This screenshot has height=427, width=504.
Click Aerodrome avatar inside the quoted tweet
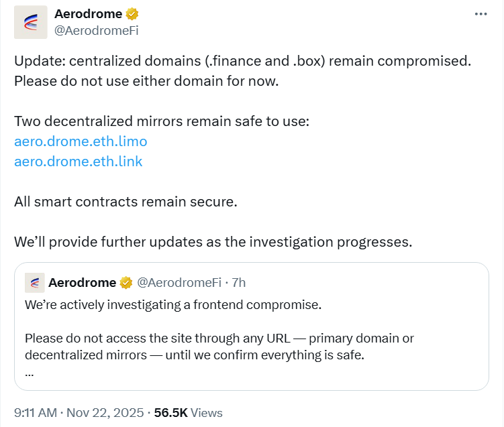[x=35, y=283]
